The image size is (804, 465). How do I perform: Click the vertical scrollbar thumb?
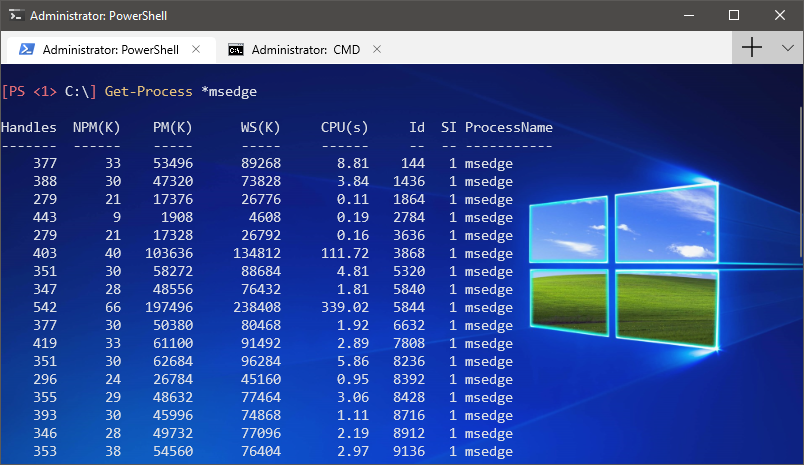point(801,182)
